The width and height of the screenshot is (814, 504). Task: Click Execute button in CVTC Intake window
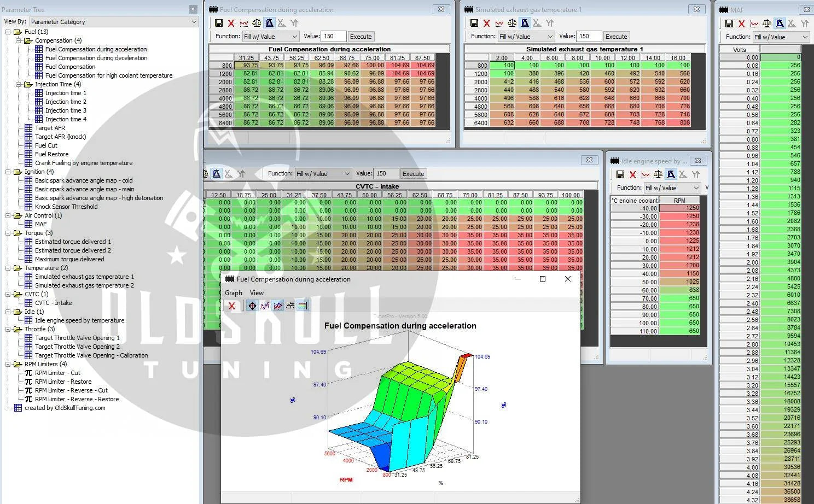(413, 174)
